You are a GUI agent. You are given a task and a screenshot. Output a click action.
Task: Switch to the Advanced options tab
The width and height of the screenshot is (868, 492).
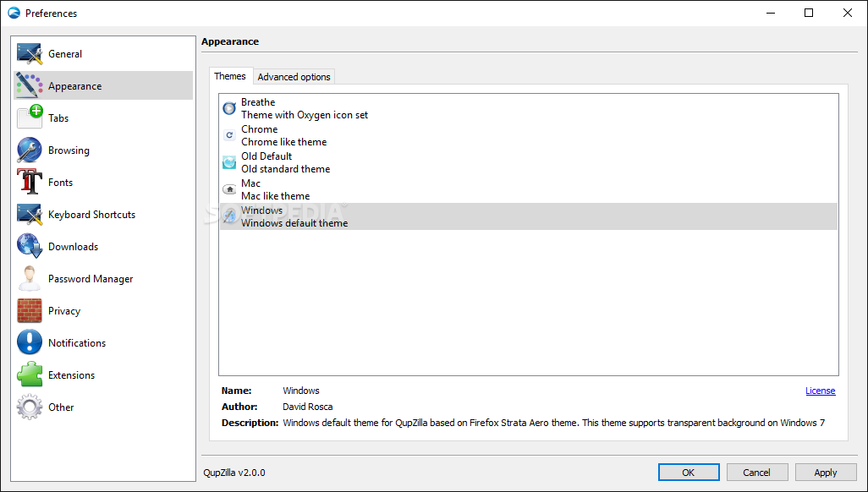coord(294,77)
